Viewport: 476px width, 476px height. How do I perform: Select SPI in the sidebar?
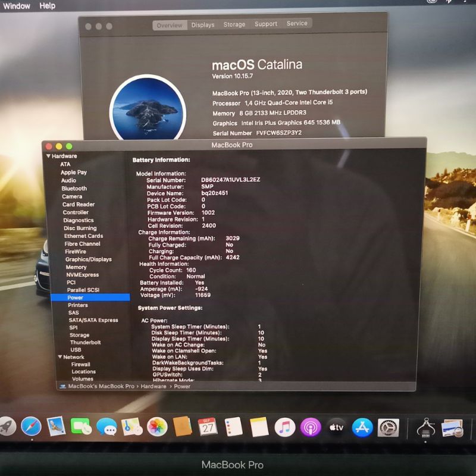click(73, 328)
